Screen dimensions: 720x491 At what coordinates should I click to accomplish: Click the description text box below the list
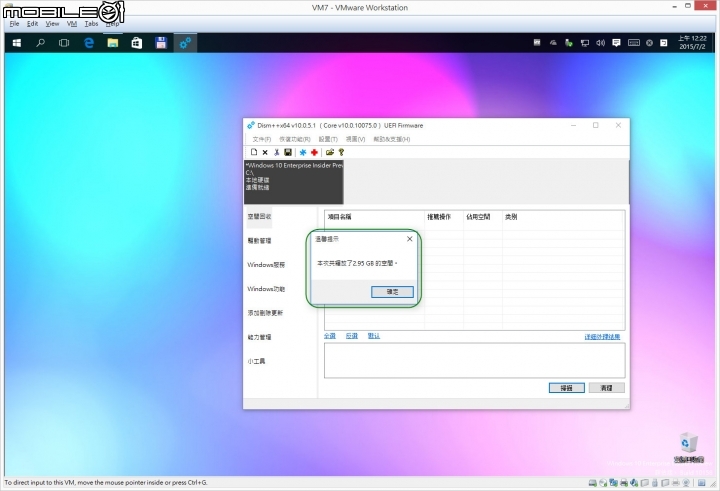(x=474, y=361)
